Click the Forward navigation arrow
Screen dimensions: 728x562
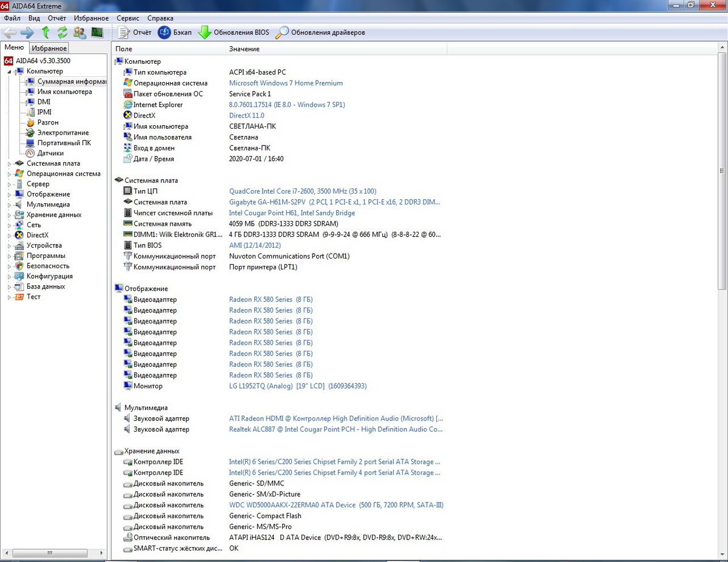(x=27, y=32)
